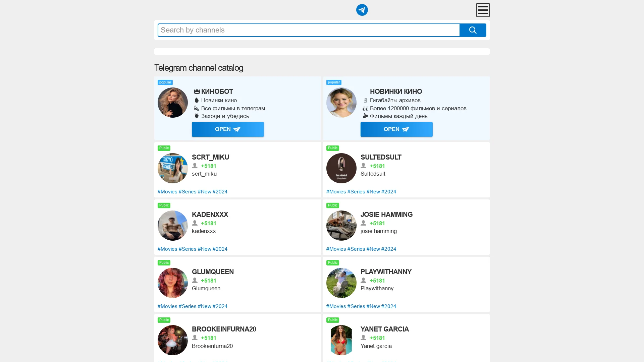Open the НОВИНКИ КИНО channel via OPEN button
This screenshot has width=644, height=362.
pyautogui.click(x=396, y=129)
